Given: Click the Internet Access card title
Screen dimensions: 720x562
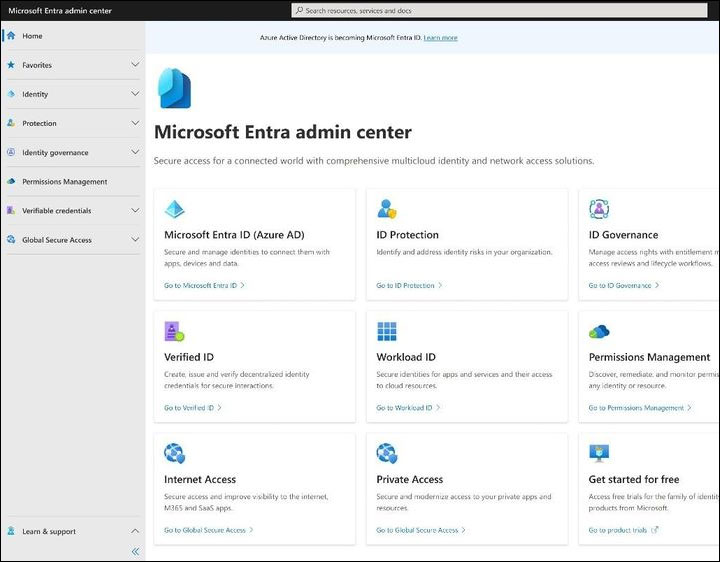Looking at the screenshot, I should click(x=200, y=479).
